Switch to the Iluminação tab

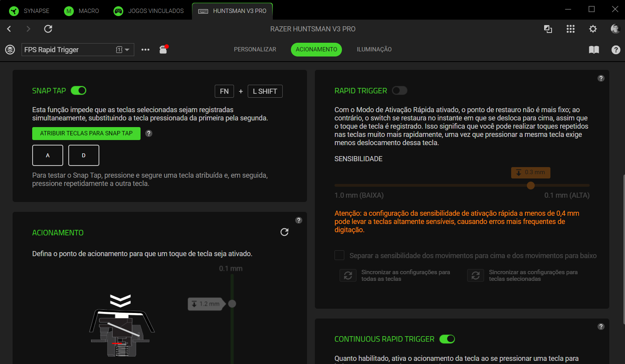coord(374,49)
